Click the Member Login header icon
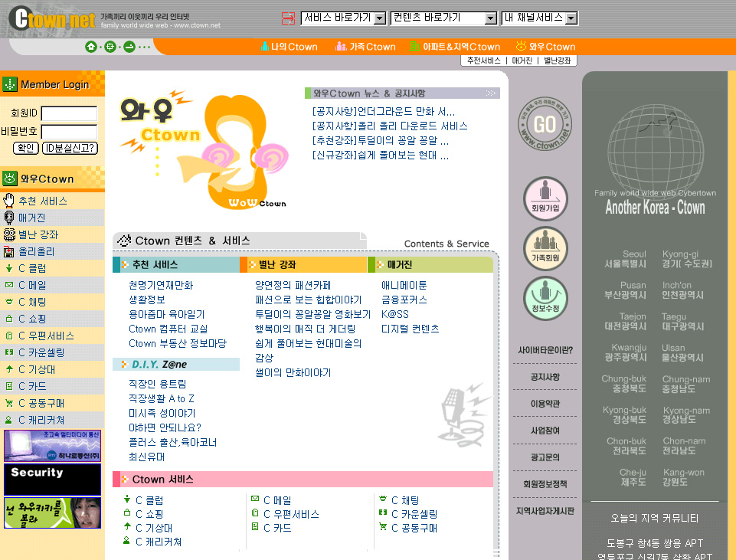 click(x=10, y=84)
